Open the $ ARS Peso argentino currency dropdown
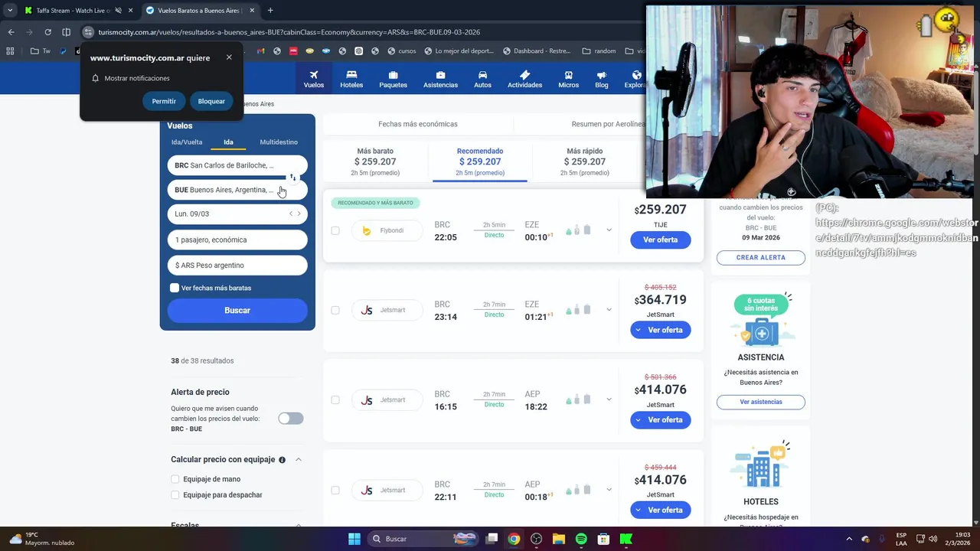Viewport: 980px width, 551px height. tap(237, 265)
